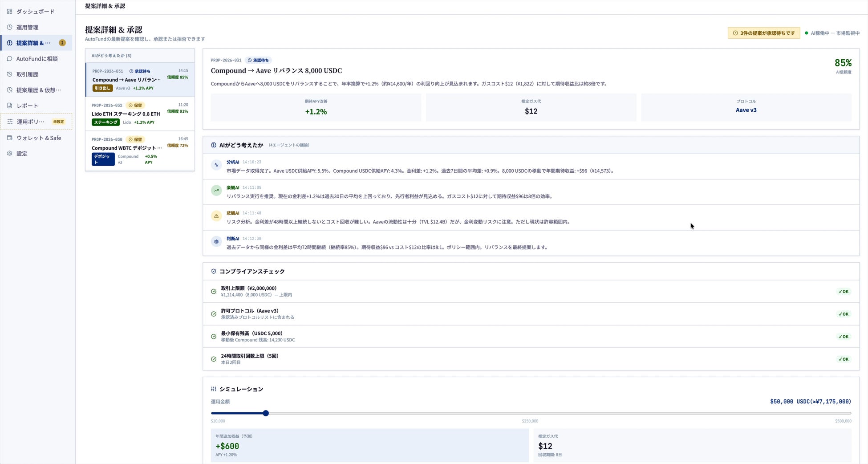
Task: Click the 運用金額 slider handle
Action: point(266,413)
